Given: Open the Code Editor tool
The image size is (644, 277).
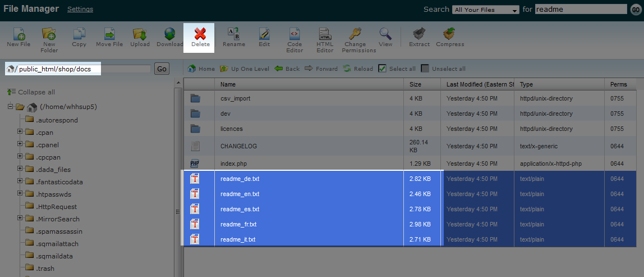Looking at the screenshot, I should point(295,35).
